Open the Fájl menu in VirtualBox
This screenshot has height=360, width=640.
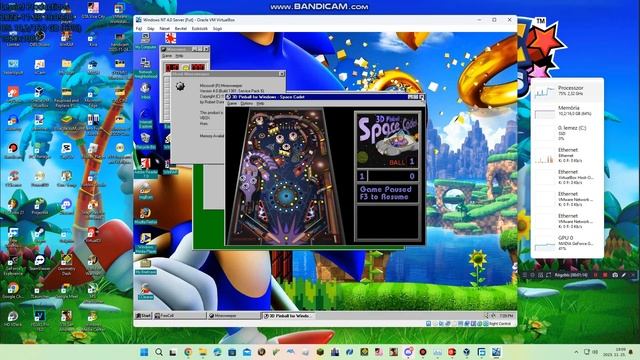click(x=139, y=29)
